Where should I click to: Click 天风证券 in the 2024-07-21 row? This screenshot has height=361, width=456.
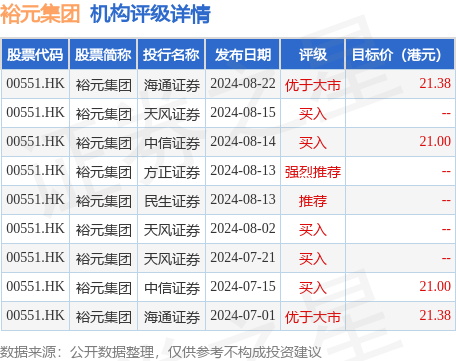coord(172,259)
